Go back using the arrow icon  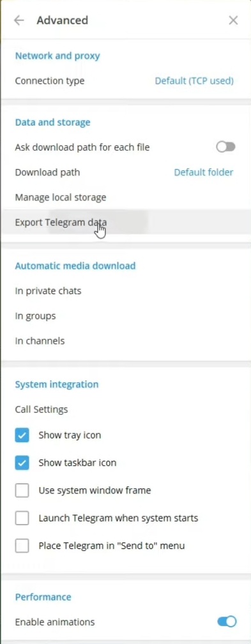tap(19, 20)
